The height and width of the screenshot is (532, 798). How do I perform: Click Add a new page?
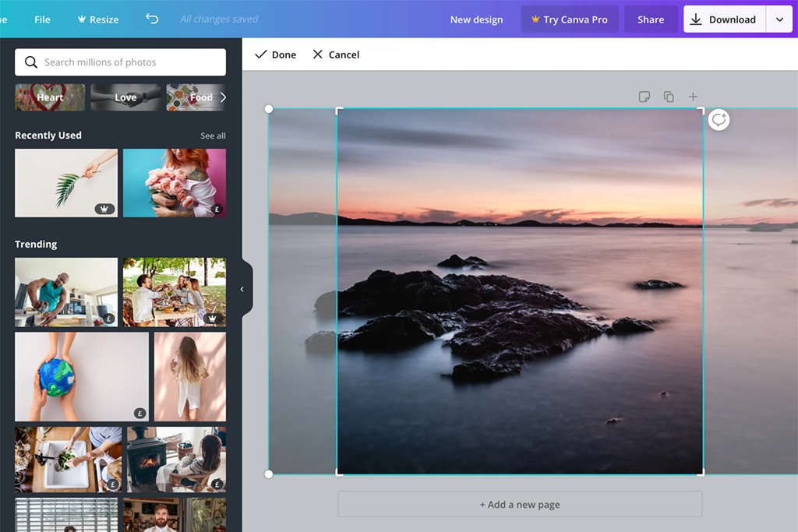520,505
